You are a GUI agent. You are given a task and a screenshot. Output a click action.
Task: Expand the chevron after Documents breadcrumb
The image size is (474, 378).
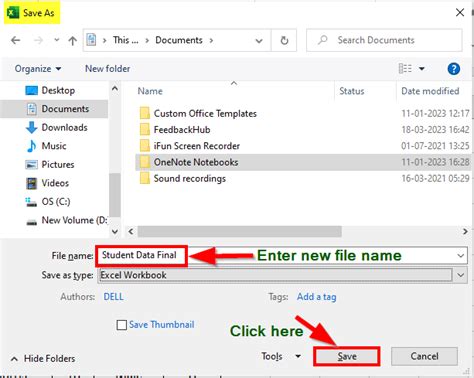[x=211, y=40]
